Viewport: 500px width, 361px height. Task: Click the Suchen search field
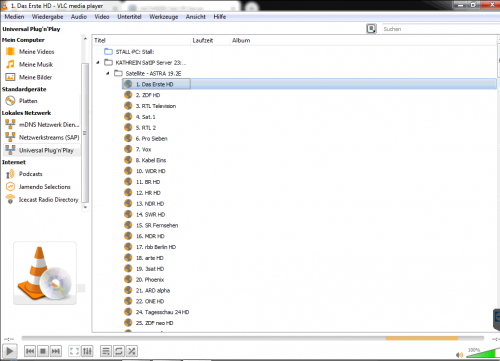pyautogui.click(x=440, y=29)
